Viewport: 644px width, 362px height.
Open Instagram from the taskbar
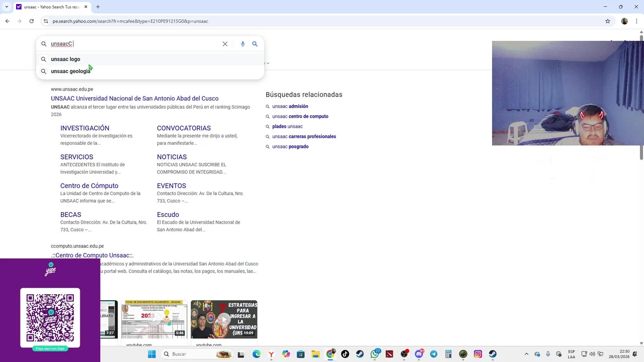[x=478, y=354]
